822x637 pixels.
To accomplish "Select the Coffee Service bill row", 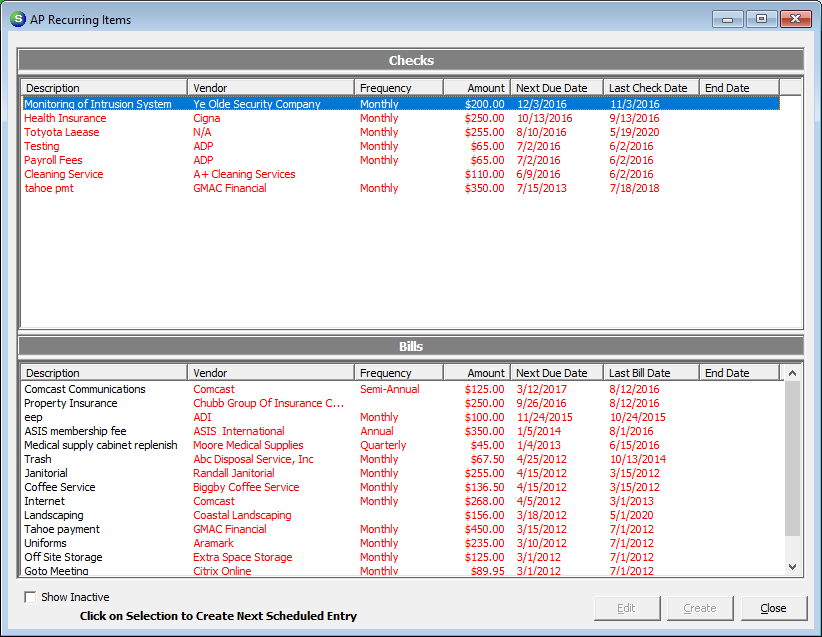I will click(401, 487).
